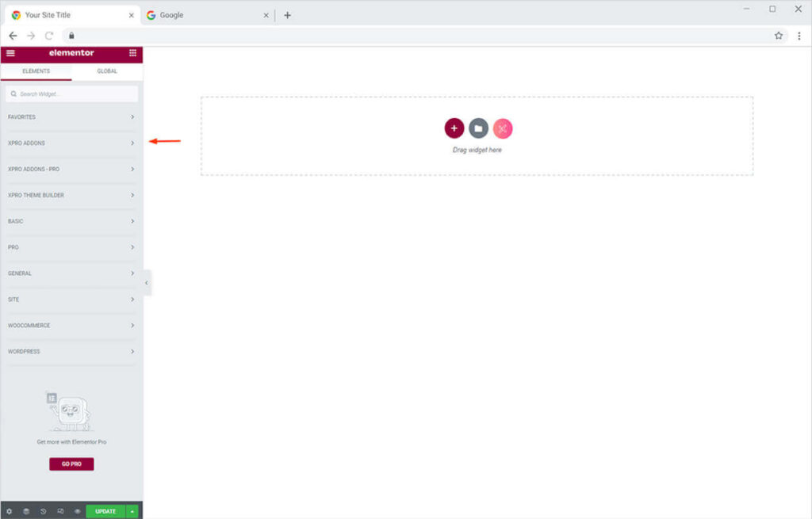This screenshot has height=519, width=812.
Task: Open the Navigator layers icon
Action: tap(26, 511)
